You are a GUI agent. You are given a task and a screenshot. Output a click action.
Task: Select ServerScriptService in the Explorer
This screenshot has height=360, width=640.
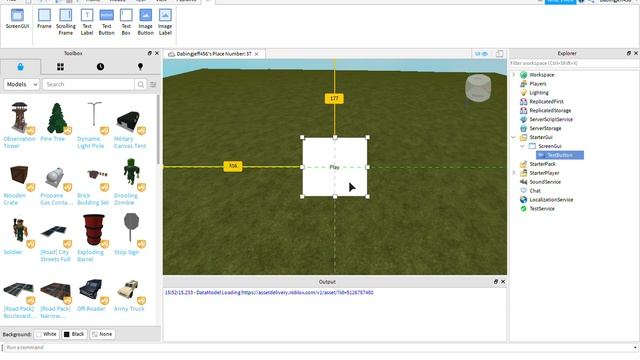(551, 120)
